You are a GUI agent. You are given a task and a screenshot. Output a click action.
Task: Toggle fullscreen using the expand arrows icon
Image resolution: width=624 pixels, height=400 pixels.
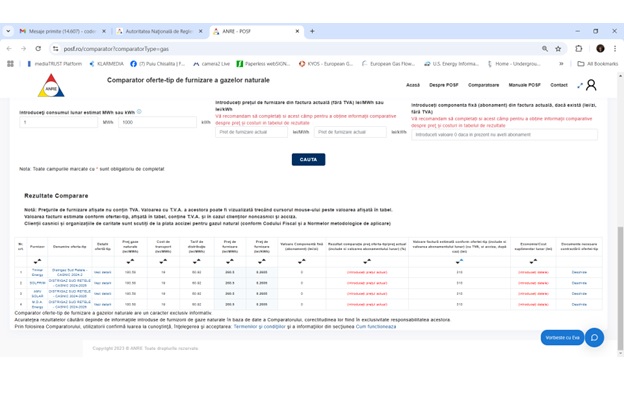(579, 85)
